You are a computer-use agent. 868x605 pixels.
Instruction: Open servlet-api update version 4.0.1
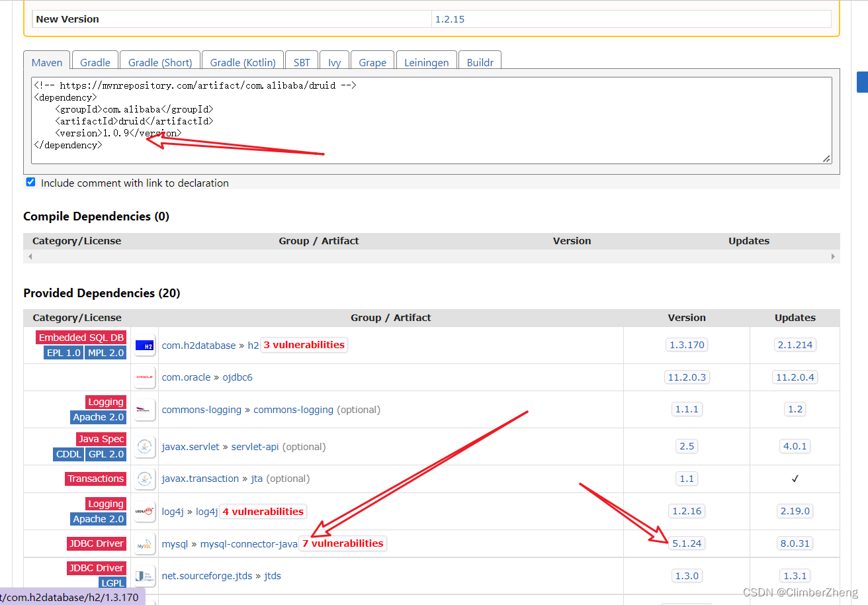click(795, 447)
